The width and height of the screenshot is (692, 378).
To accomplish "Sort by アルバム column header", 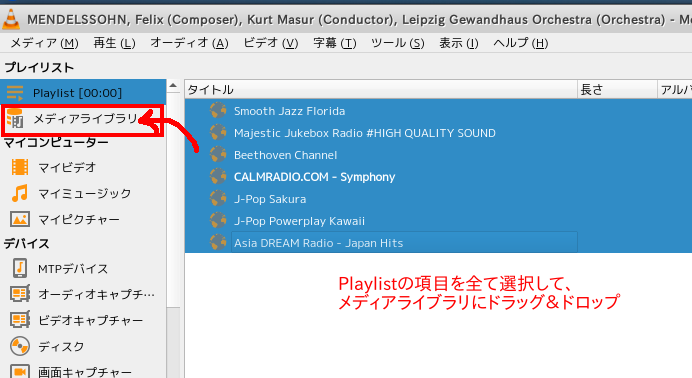I will pyautogui.click(x=675, y=90).
